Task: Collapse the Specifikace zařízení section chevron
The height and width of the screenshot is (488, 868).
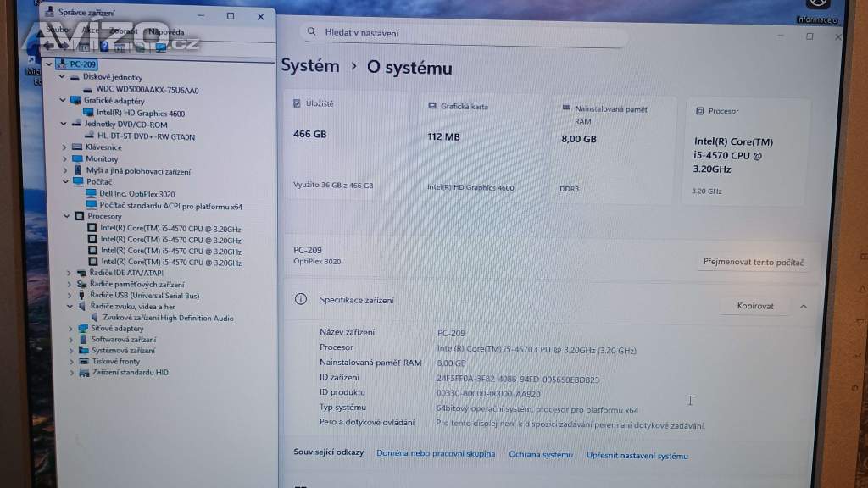Action: tap(803, 306)
